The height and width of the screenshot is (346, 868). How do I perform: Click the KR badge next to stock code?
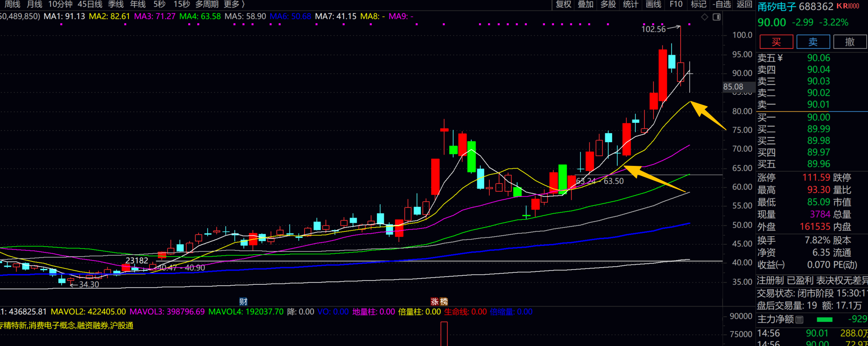848,6
